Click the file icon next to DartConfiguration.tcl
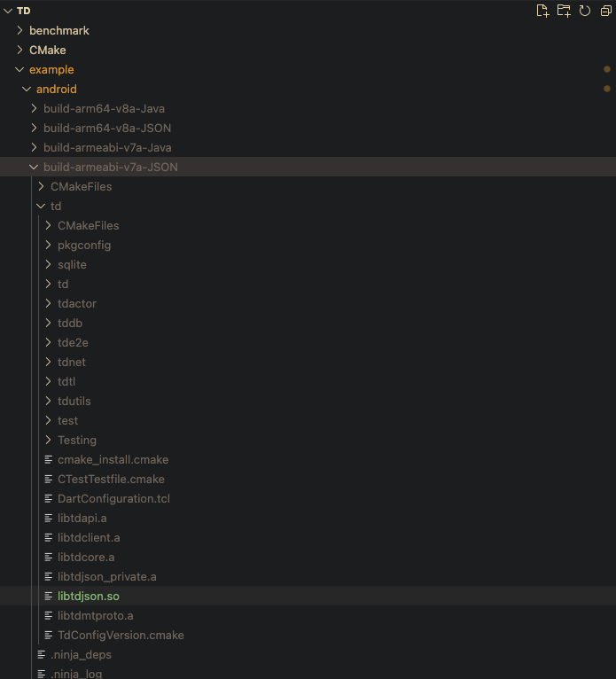This screenshot has width=616, height=679. click(x=49, y=499)
